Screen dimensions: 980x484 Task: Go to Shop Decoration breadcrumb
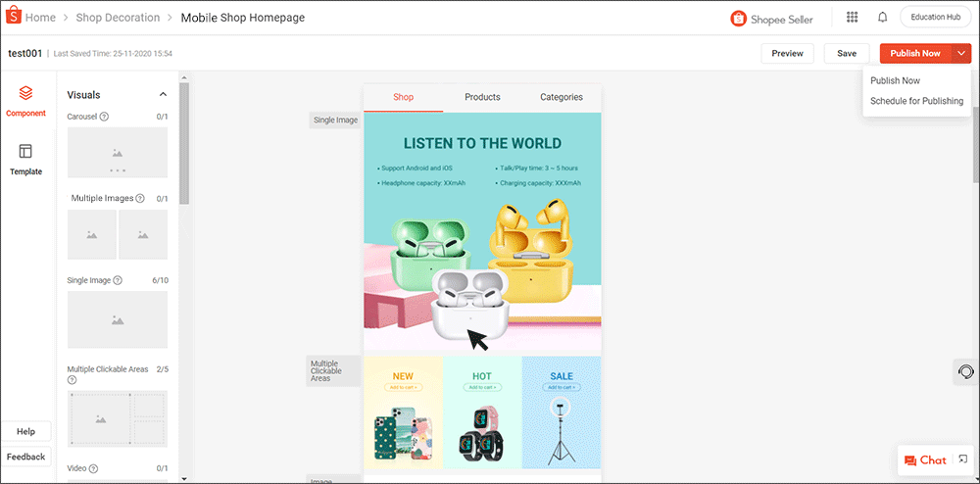pyautogui.click(x=119, y=18)
